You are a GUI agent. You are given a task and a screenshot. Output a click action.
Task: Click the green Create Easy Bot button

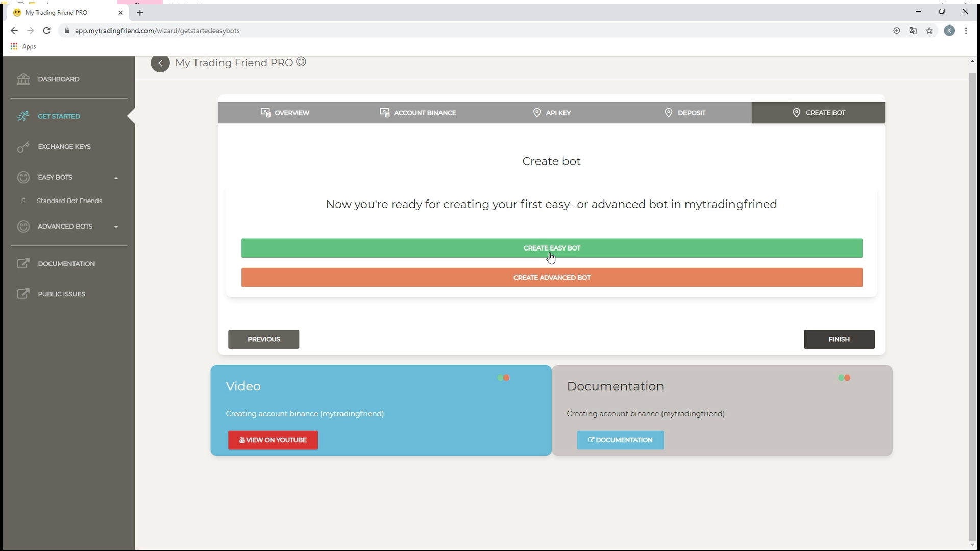pyautogui.click(x=552, y=248)
